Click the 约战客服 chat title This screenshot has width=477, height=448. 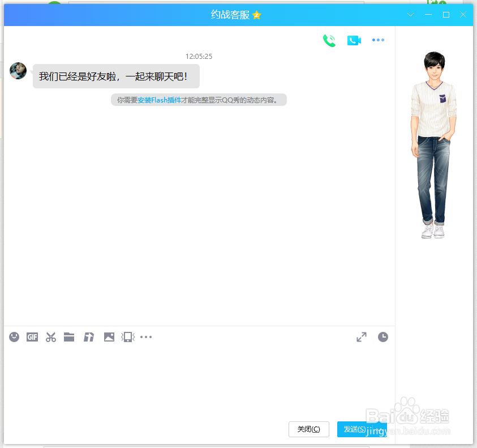click(x=230, y=15)
